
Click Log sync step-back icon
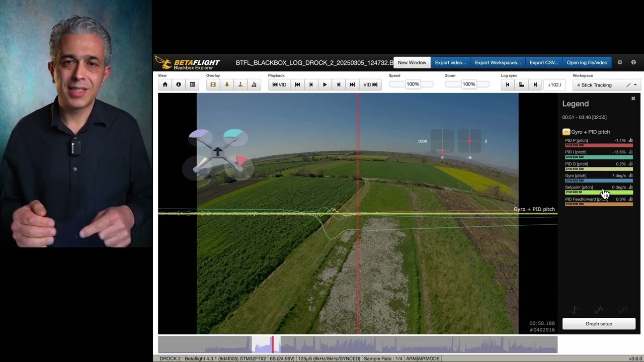(508, 84)
